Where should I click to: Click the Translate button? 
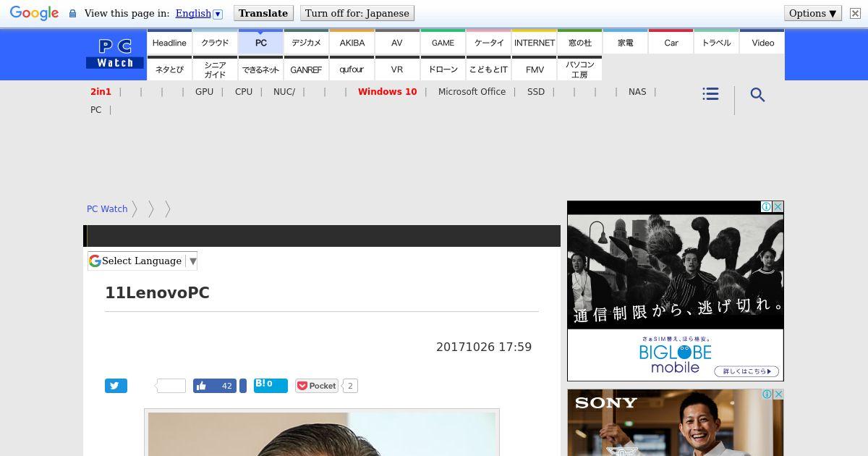point(263,13)
